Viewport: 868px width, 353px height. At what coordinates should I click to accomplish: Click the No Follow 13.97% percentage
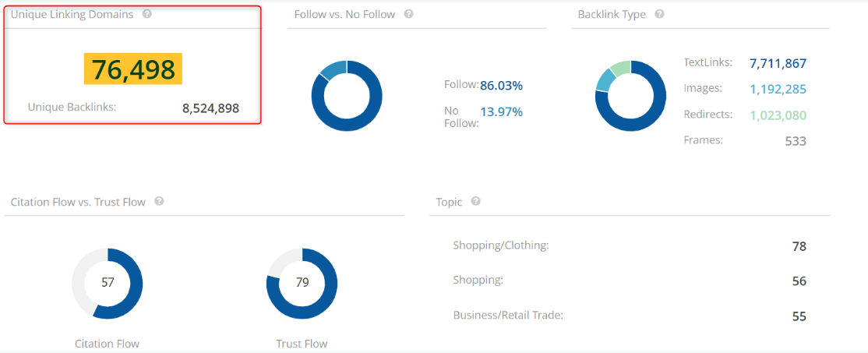point(502,112)
